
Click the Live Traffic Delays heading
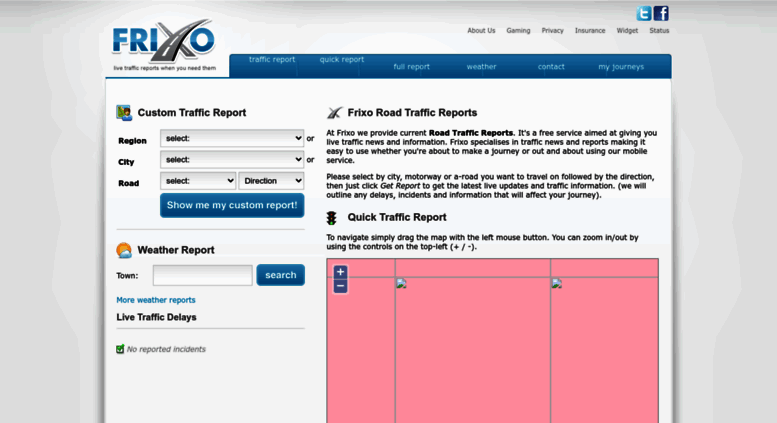pos(156,317)
